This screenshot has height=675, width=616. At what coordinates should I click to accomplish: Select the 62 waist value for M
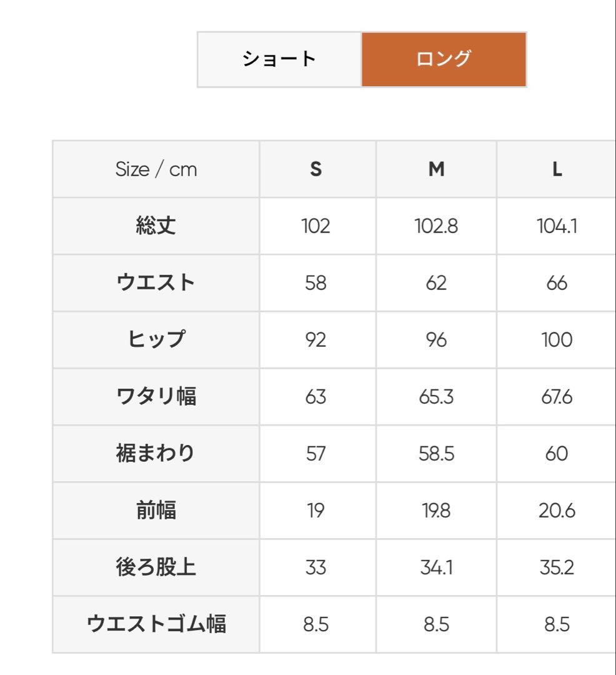[436, 282]
